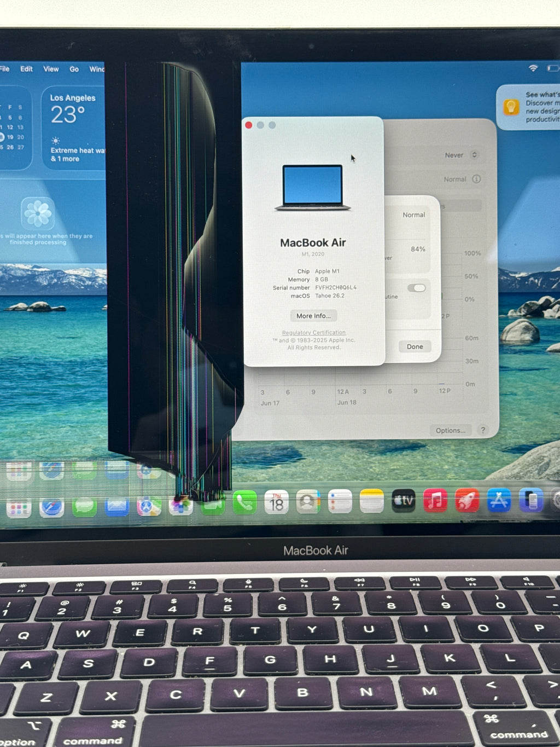Open the Go menu
Viewport: 560px width, 747px height.
pos(74,69)
